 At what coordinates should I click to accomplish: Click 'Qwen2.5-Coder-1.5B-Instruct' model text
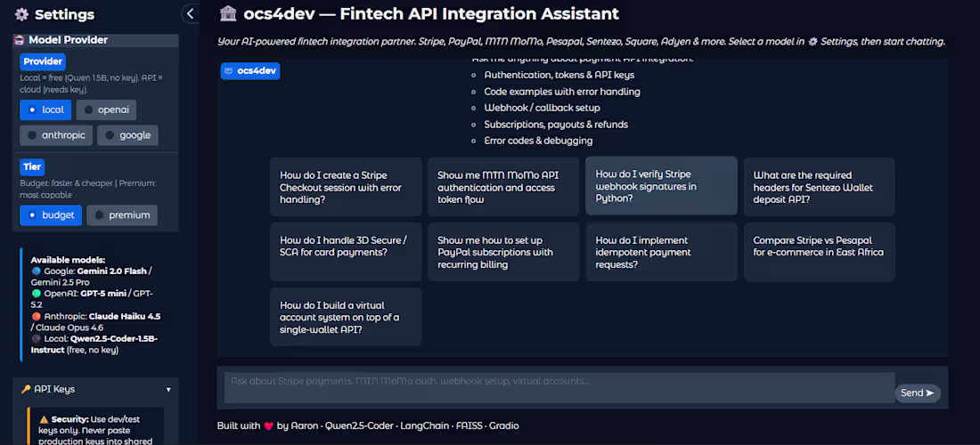[94, 344]
